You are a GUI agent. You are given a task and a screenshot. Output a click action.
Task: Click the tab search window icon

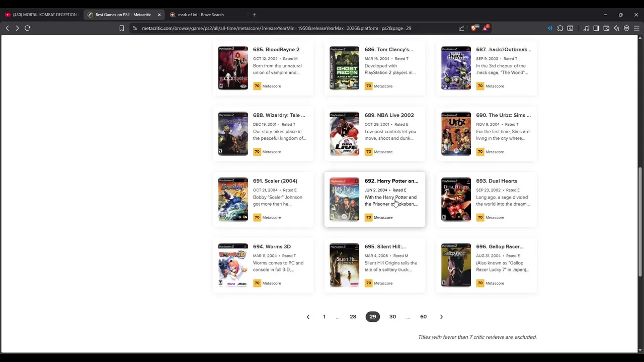pos(570,28)
